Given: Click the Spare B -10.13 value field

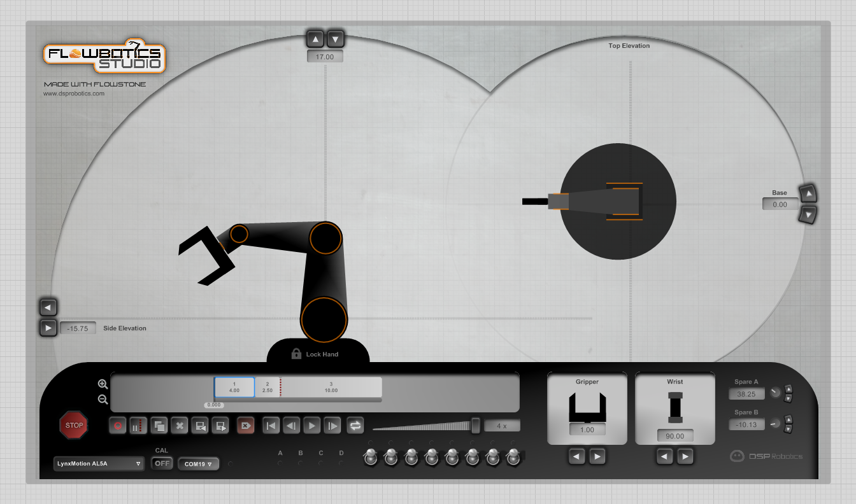Looking at the screenshot, I should (x=746, y=424).
